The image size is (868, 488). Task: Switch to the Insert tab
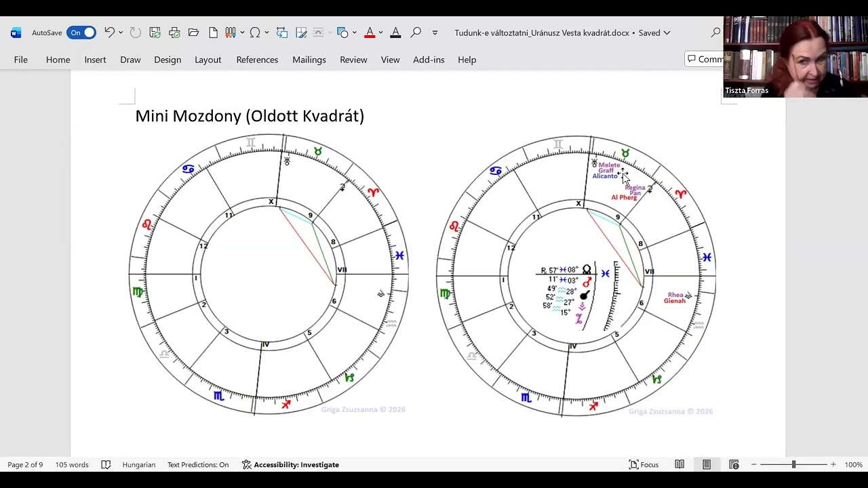click(x=95, y=60)
